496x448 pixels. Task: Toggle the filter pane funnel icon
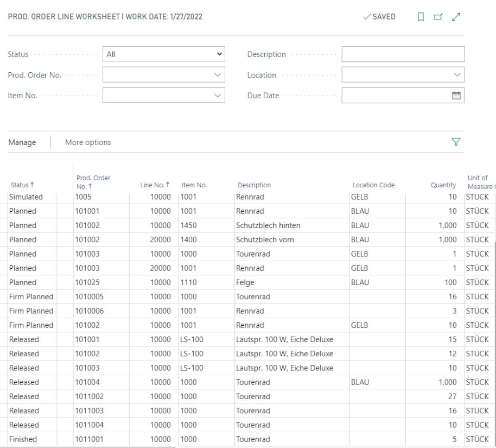coord(456,142)
